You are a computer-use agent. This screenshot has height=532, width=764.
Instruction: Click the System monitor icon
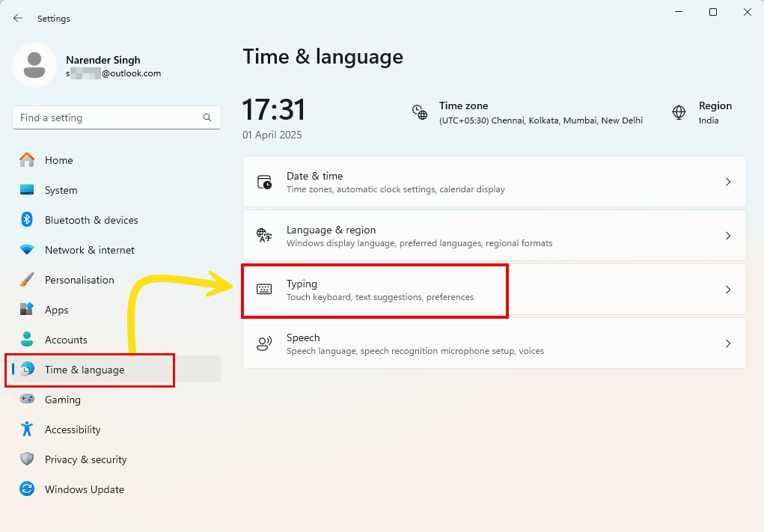click(27, 189)
